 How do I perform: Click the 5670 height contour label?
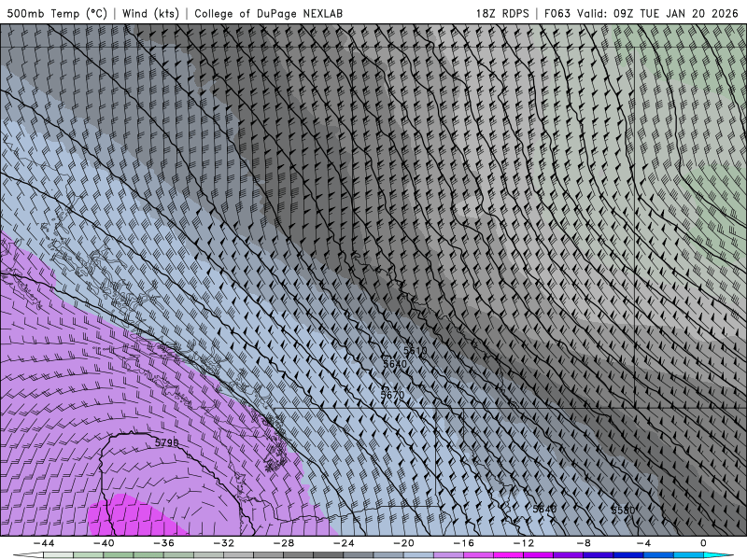(392, 395)
